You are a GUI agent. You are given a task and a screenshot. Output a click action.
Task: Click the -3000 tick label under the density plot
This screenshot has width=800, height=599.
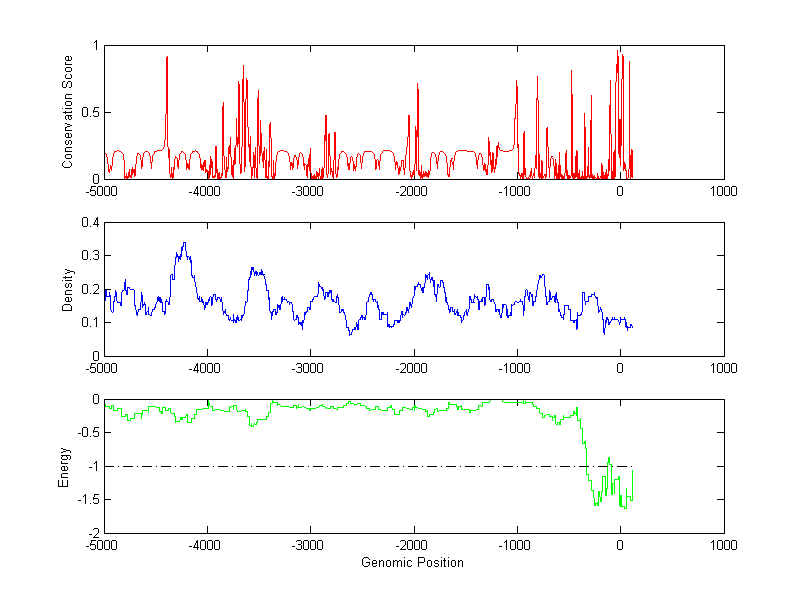(310, 367)
